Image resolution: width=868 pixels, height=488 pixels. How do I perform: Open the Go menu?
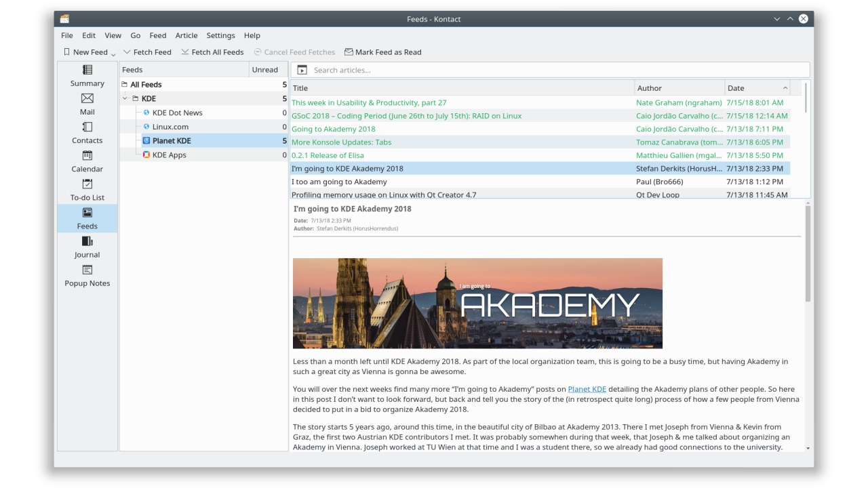point(136,35)
